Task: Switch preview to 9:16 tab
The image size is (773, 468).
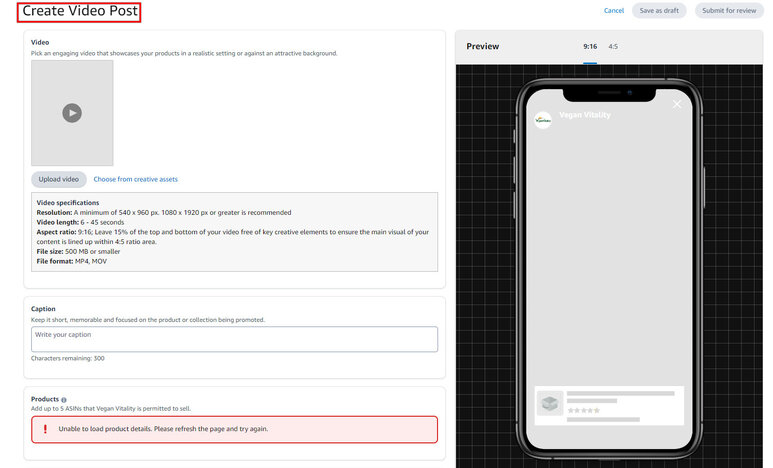Action: pyautogui.click(x=590, y=46)
